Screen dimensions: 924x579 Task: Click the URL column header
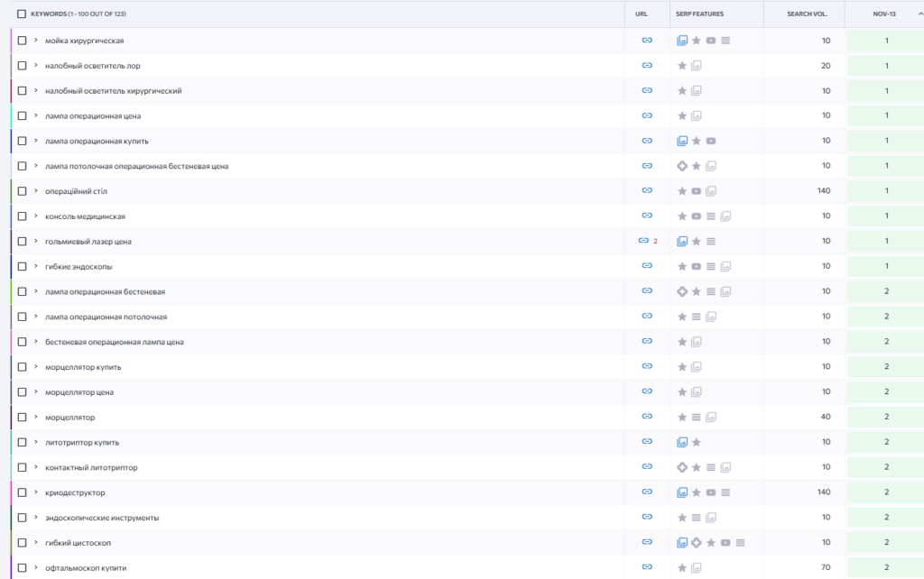point(642,14)
